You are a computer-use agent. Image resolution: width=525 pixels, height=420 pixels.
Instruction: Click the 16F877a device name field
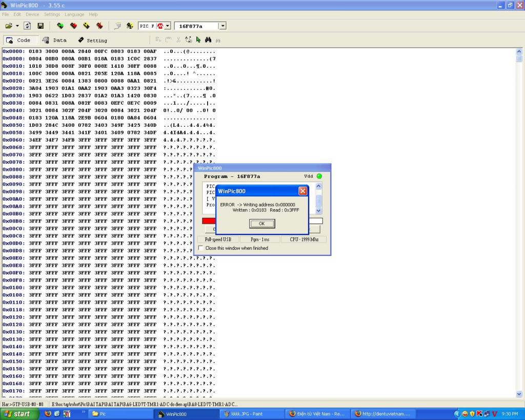tap(196, 26)
